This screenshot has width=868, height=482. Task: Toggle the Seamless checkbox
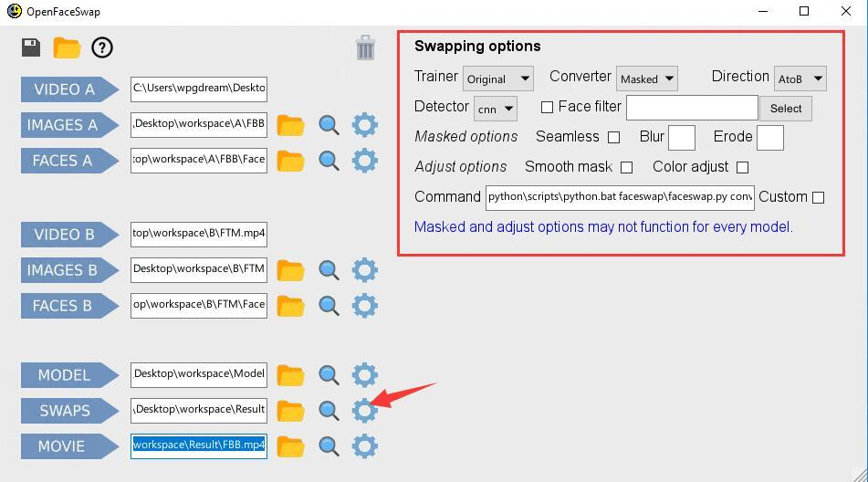[613, 137]
